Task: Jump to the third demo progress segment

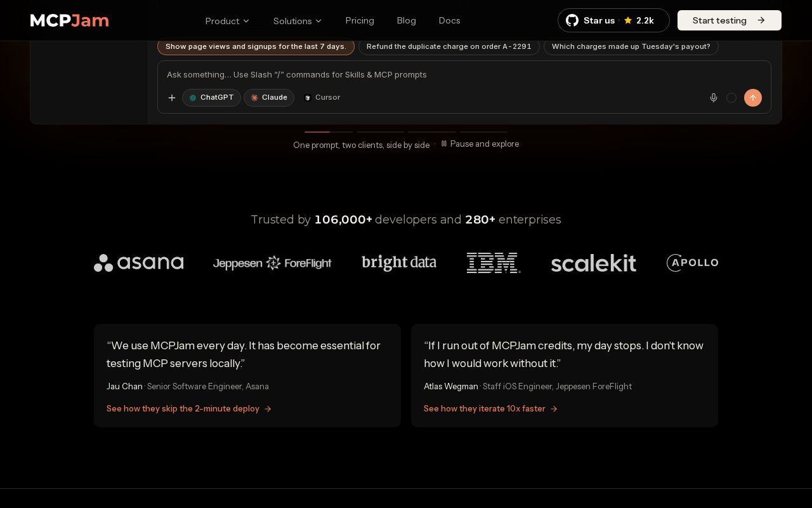Action: [x=431, y=132]
